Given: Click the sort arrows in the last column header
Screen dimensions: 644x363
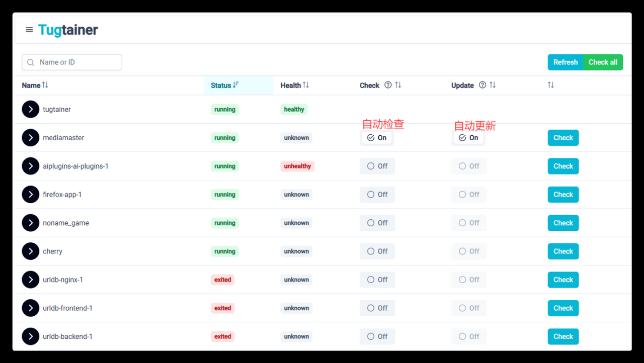Looking at the screenshot, I should click(550, 85).
